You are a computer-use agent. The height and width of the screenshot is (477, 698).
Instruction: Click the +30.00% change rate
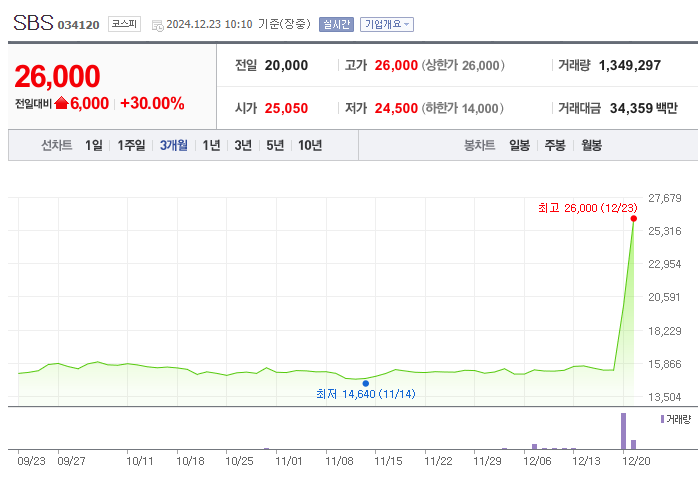tap(152, 103)
